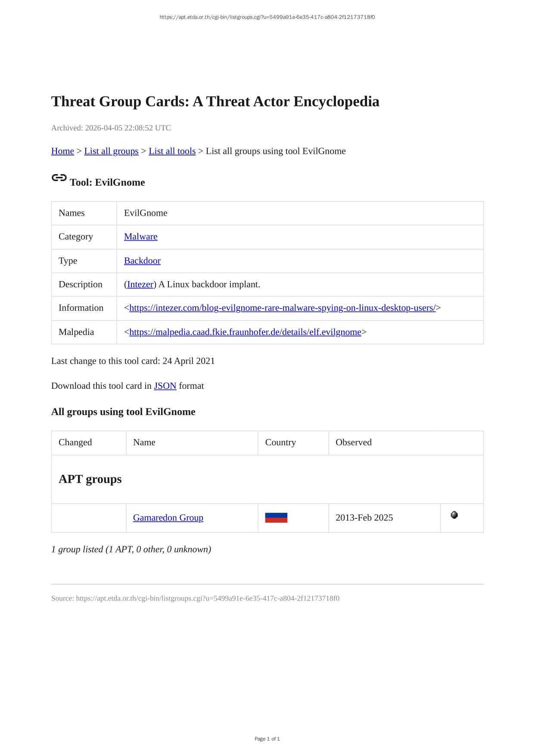
Task: Click the Country column header
Action: click(280, 443)
